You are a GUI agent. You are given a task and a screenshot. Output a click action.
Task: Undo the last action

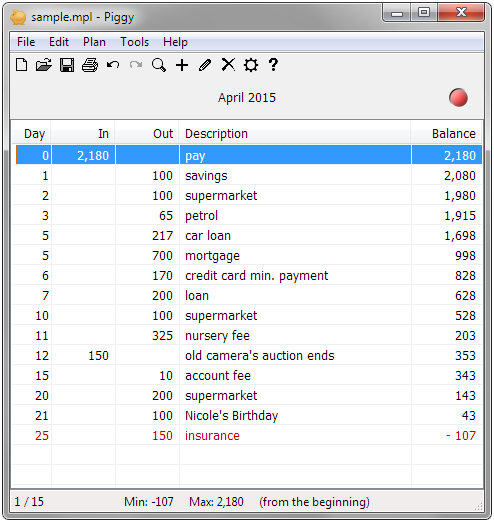pos(113,64)
